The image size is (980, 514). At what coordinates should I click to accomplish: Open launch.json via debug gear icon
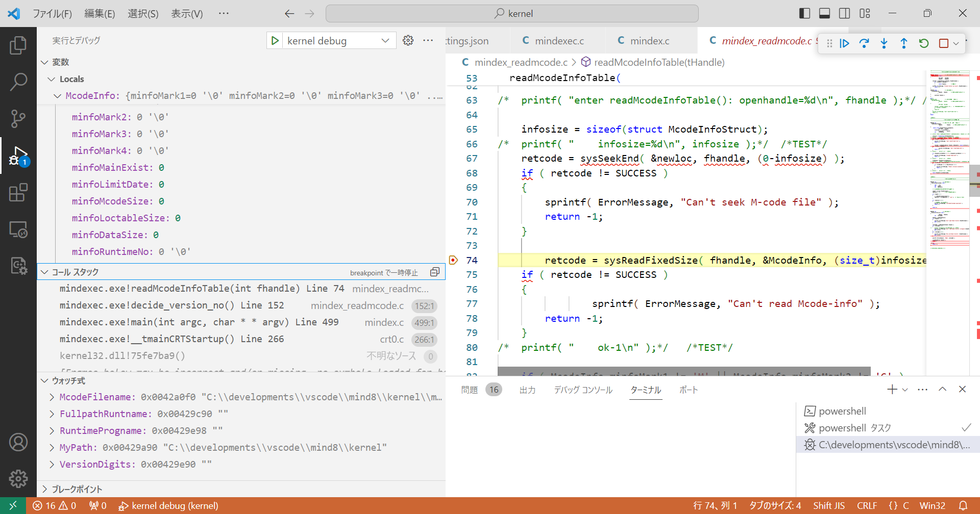click(408, 40)
